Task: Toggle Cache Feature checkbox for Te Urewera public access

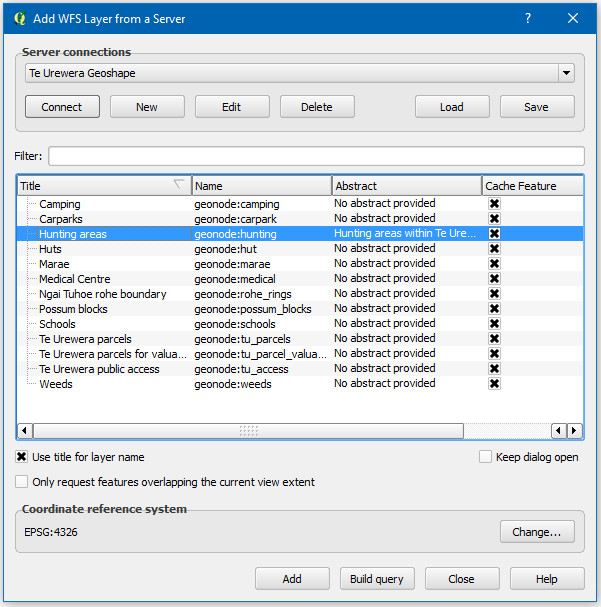Action: coord(494,369)
